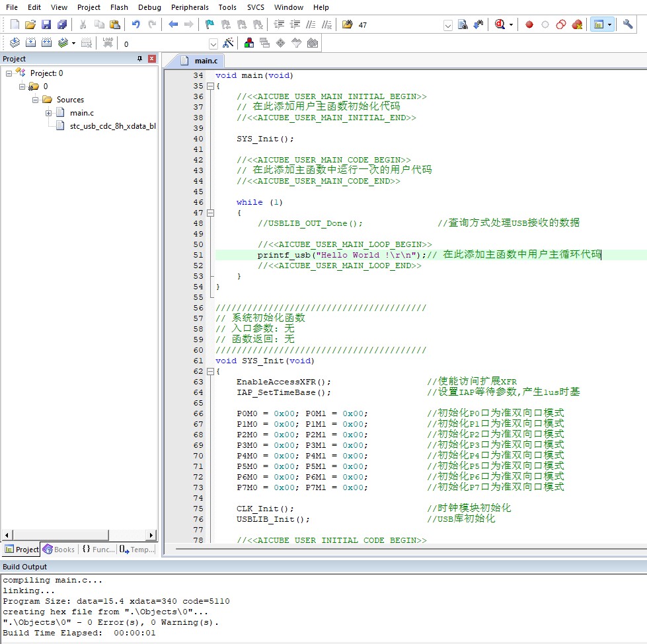The width and height of the screenshot is (647, 644).
Task: Switch to the Functions panel tab
Action: [98, 550]
